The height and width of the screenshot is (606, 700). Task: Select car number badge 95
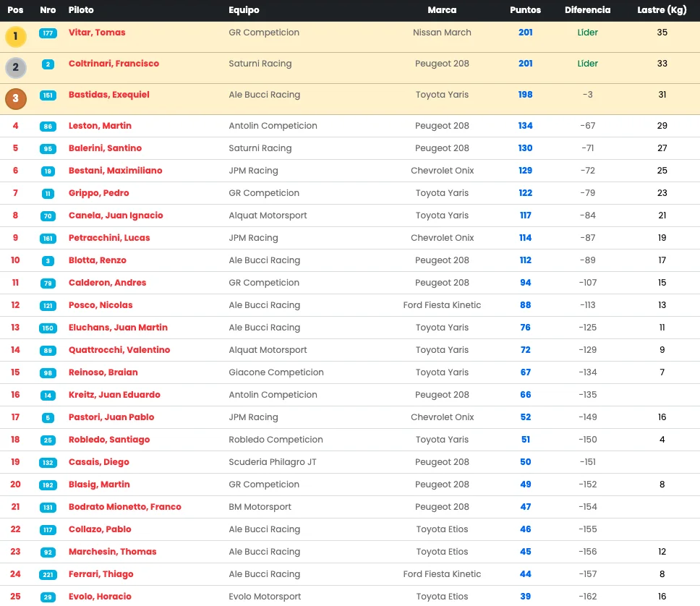click(x=48, y=149)
